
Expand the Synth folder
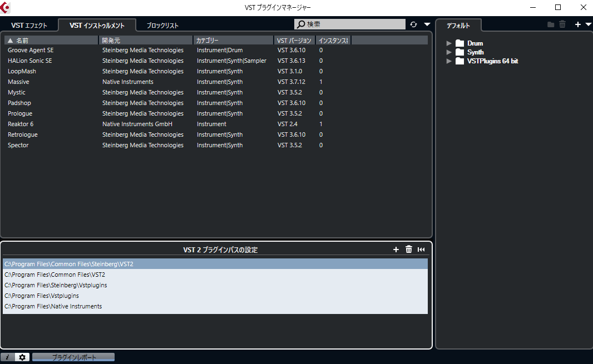[449, 52]
